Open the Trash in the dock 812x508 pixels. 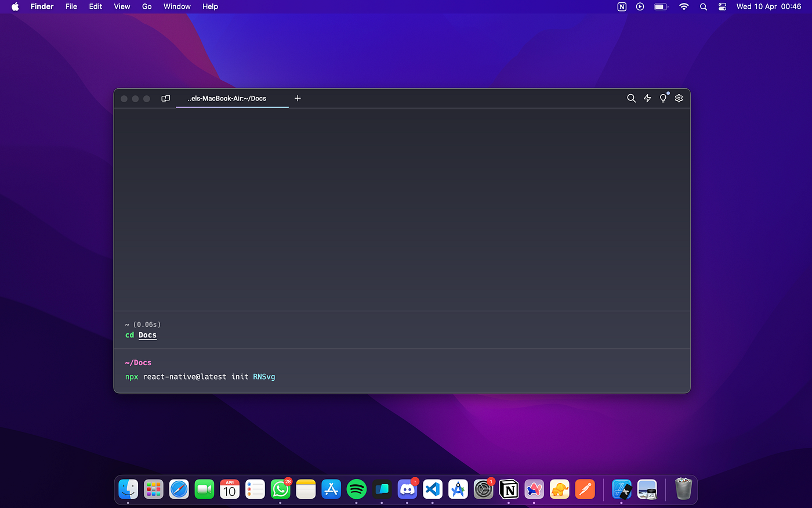pyautogui.click(x=684, y=489)
